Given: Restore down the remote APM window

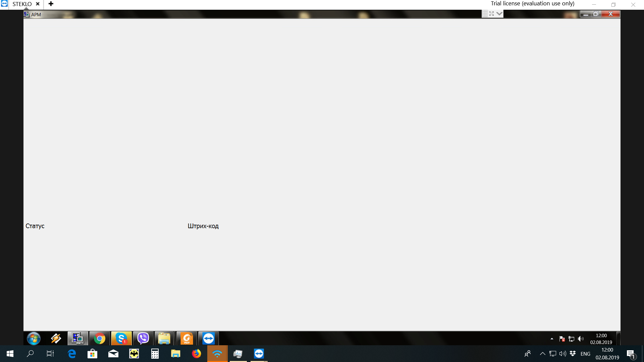Looking at the screenshot, I should click(596, 14).
